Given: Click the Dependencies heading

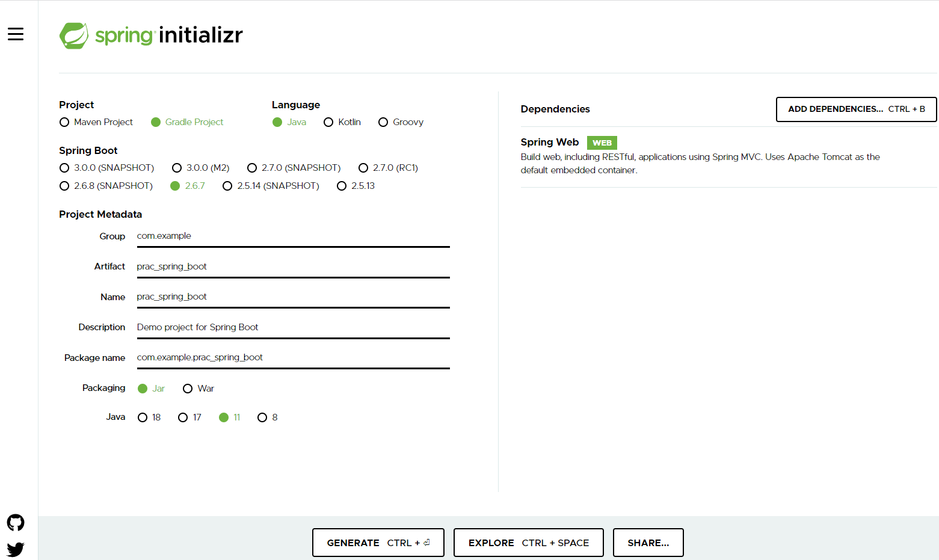Looking at the screenshot, I should 555,109.
